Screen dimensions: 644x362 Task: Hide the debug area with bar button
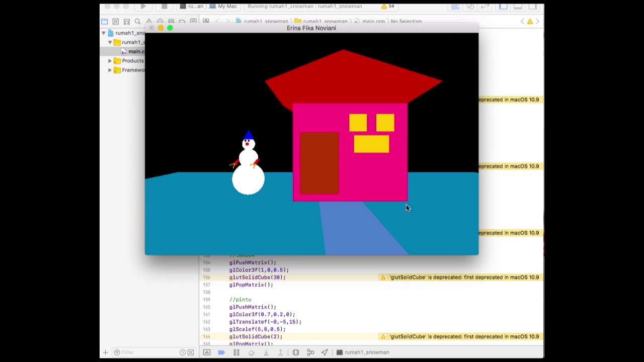tap(207, 352)
